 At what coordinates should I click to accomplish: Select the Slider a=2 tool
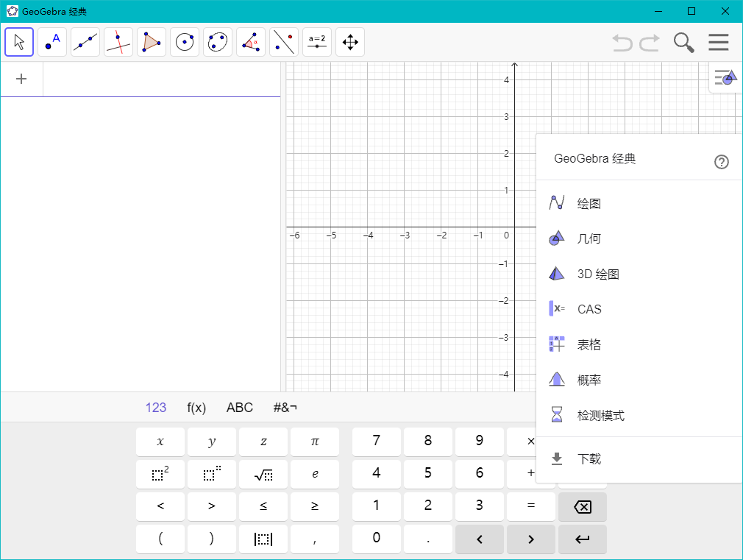pyautogui.click(x=317, y=42)
